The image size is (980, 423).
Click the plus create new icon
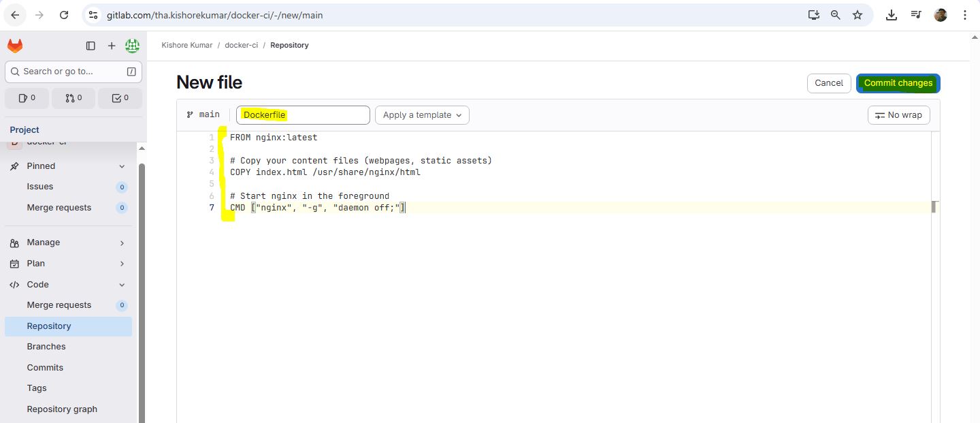point(112,46)
